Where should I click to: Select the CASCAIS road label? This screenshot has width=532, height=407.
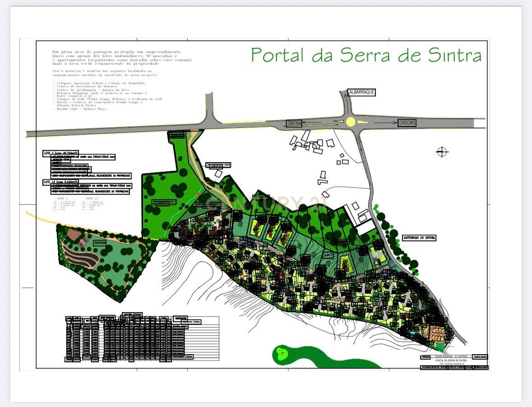click(x=407, y=122)
